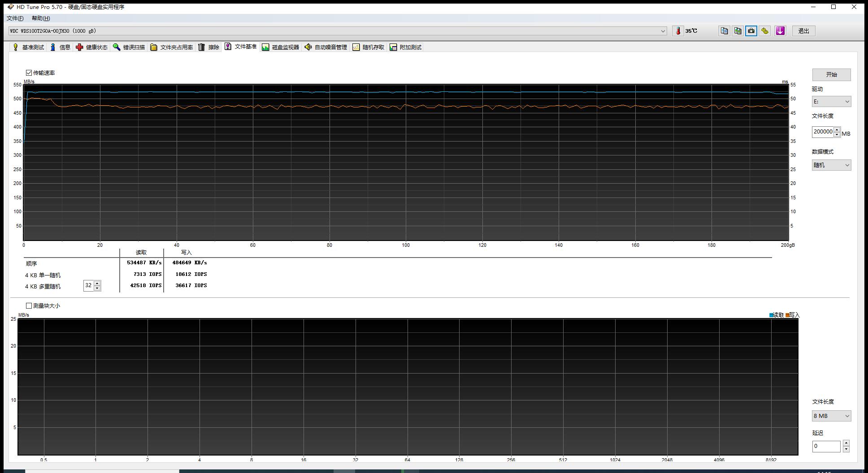Screen dimensions: 868x473
Task: Click the thermometer temperature icon
Action: [x=678, y=31]
